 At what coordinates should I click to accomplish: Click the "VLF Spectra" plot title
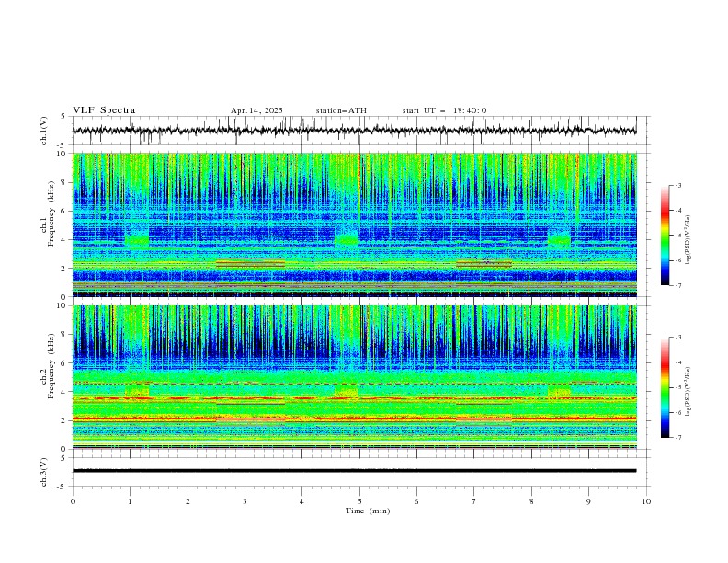click(x=104, y=110)
